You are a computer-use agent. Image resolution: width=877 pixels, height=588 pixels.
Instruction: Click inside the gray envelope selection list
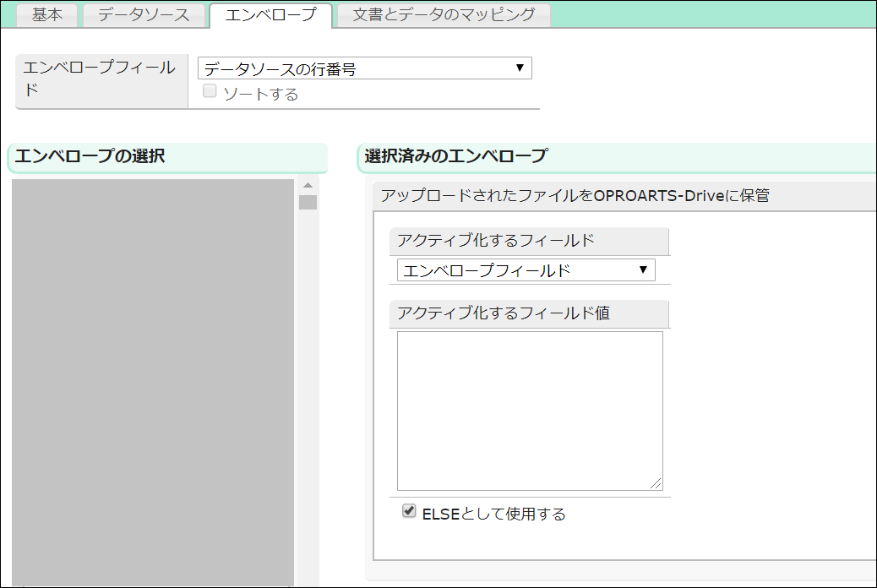(x=152, y=380)
